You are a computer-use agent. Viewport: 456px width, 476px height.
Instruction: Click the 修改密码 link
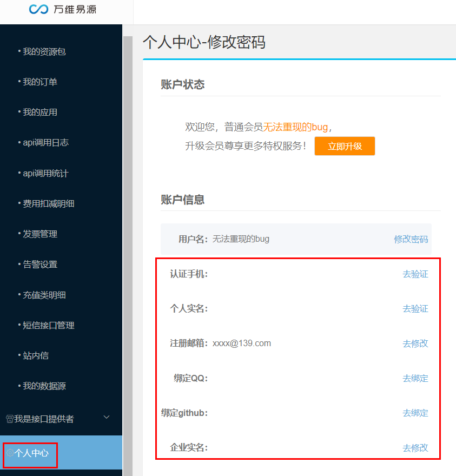(411, 239)
